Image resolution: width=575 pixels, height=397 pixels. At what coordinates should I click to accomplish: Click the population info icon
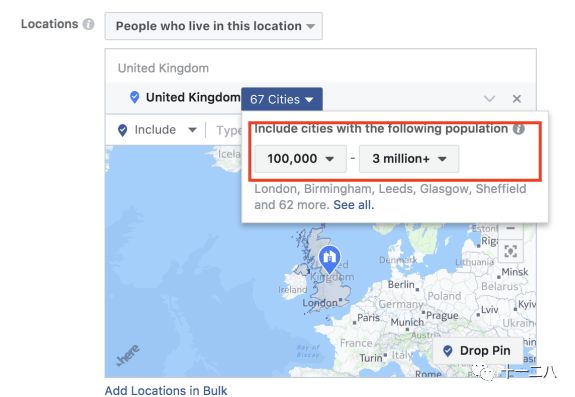pyautogui.click(x=519, y=129)
